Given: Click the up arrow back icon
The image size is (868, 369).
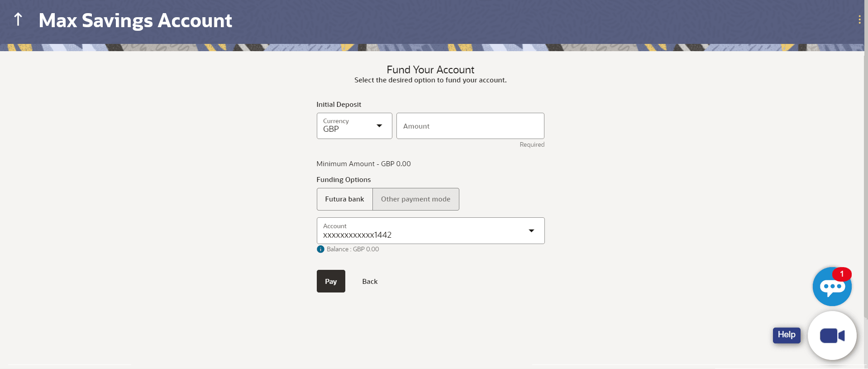Looking at the screenshot, I should 18,19.
